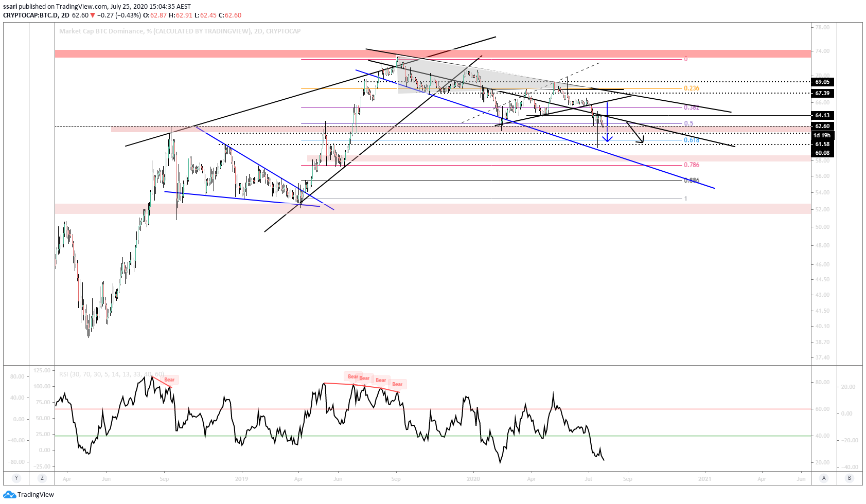Click the RSI indicator settings label
The image size is (866, 504).
(x=112, y=374)
